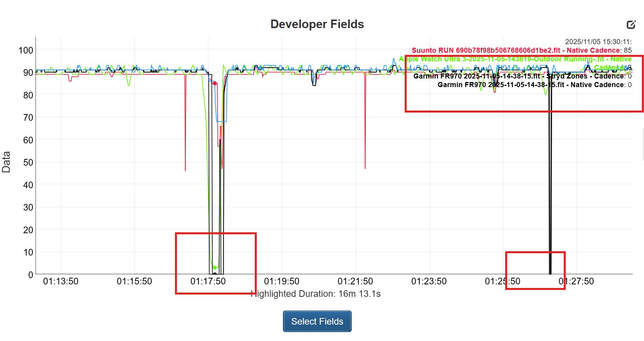Click the Suunto RUN Native Cadence legend entry
The image size is (644, 341).
coord(515,50)
